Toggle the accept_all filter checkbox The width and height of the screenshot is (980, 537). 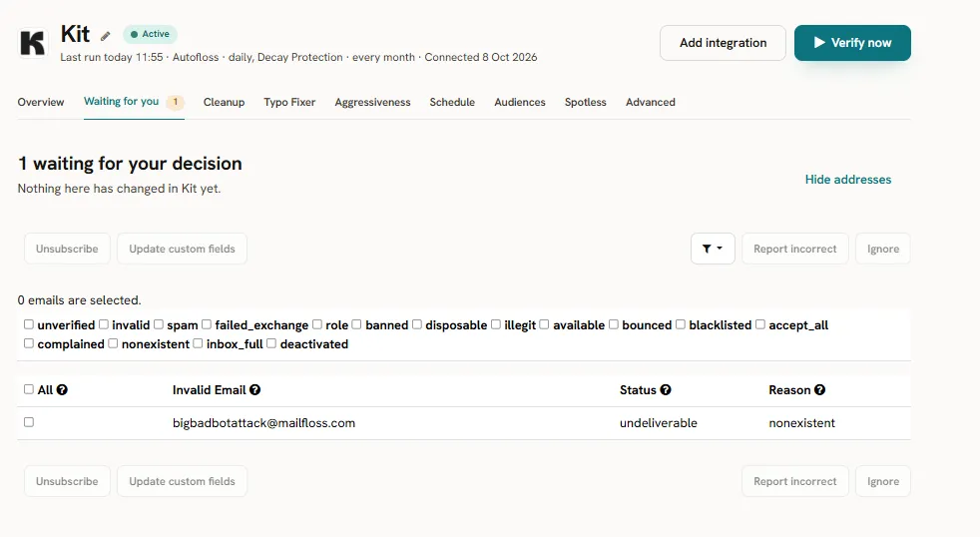[760, 323]
